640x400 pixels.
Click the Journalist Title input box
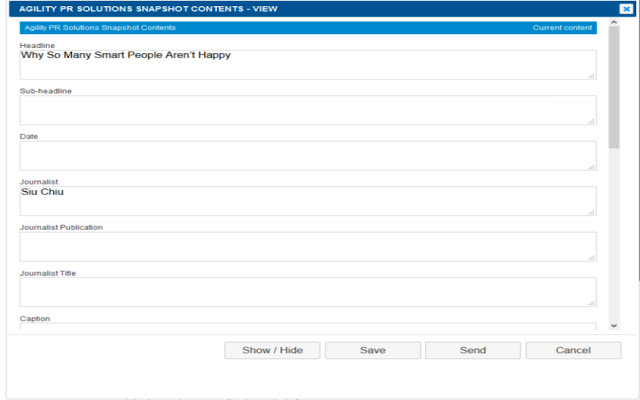(308, 292)
